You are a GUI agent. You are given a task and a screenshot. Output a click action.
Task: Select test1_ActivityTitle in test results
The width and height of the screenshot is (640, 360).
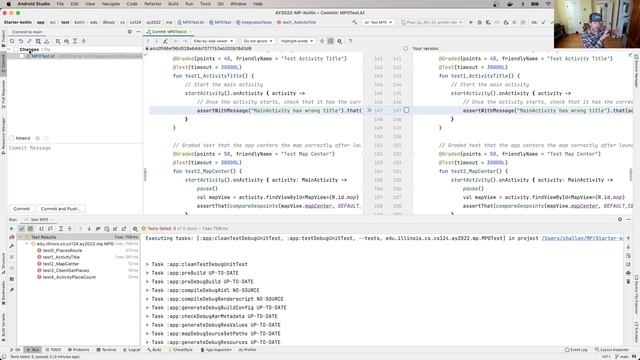61,257
